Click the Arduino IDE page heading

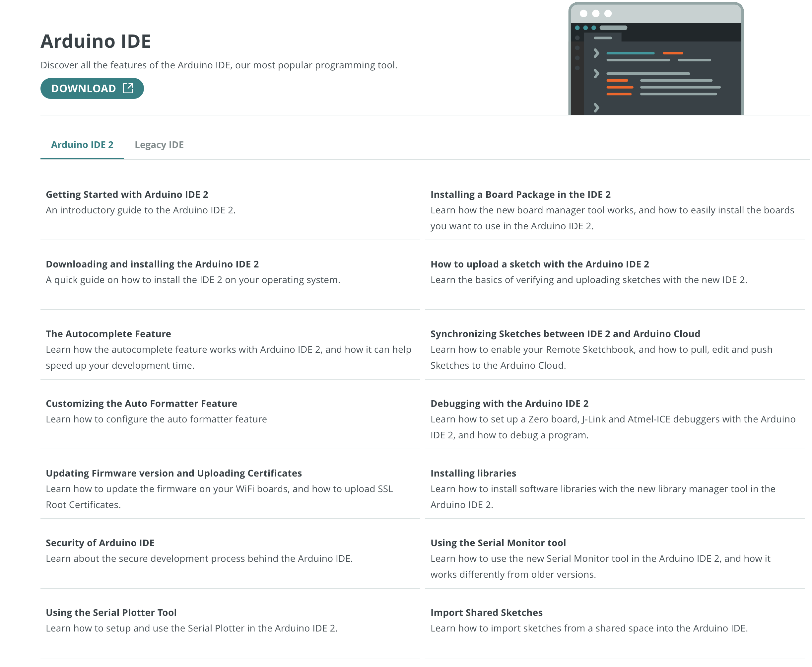tap(96, 41)
